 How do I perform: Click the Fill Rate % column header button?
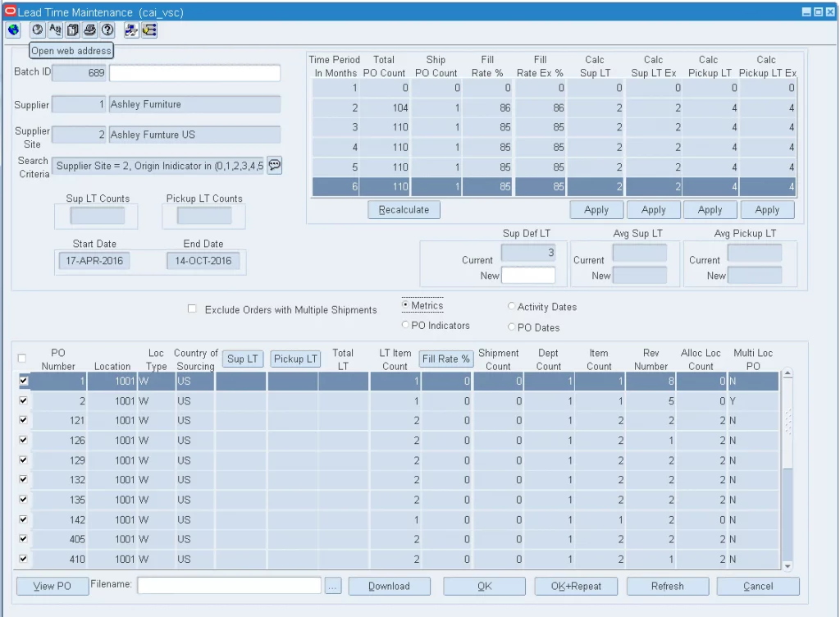tap(445, 359)
